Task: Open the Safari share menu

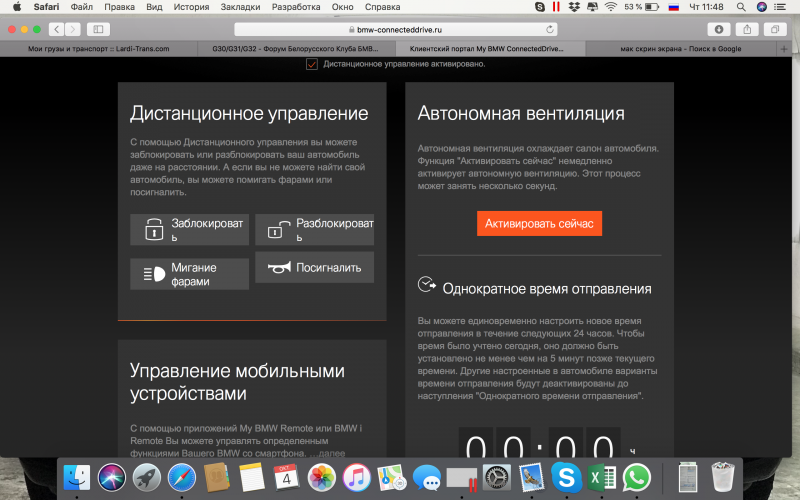Action: (747, 30)
